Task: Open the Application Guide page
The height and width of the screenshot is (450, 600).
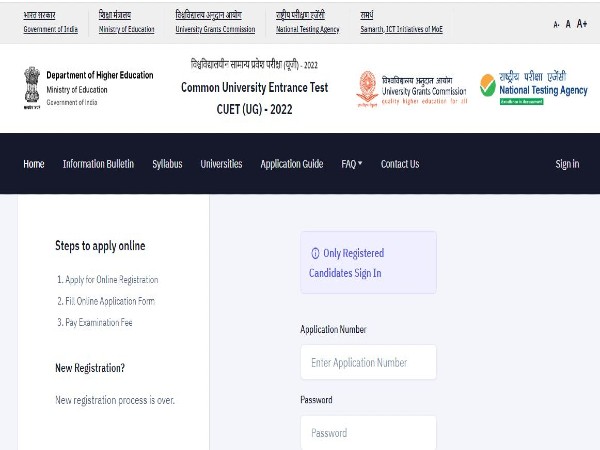Action: (x=292, y=164)
